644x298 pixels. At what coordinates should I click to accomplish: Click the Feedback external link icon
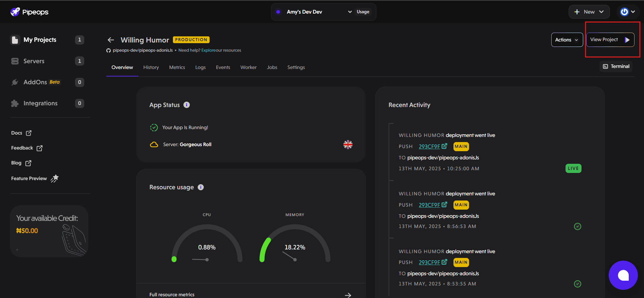[39, 148]
